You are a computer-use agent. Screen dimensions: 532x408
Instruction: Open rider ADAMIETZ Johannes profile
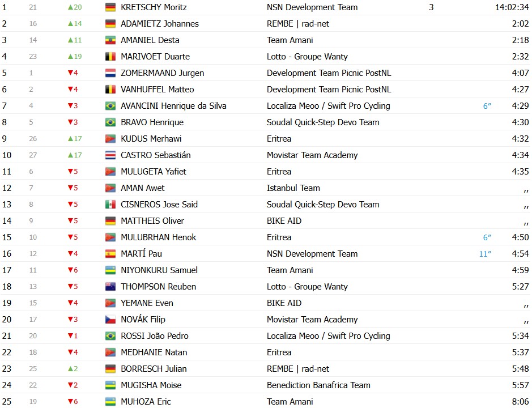tap(160, 24)
